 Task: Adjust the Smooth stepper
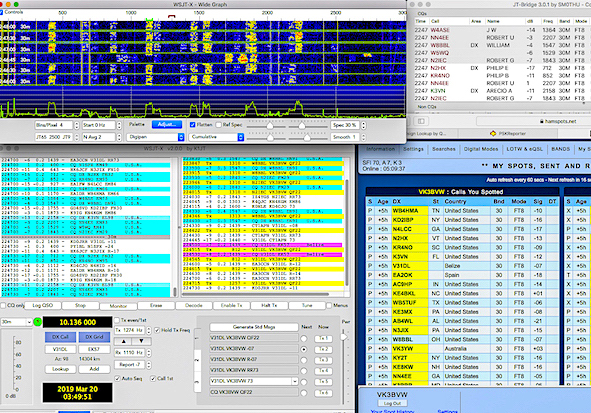pyautogui.click(x=363, y=137)
